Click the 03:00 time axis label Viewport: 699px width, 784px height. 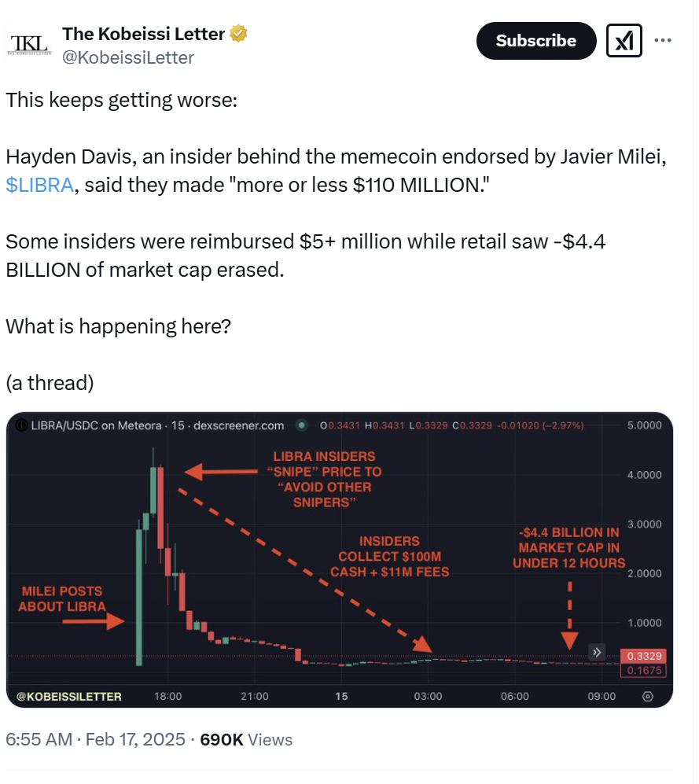428,696
